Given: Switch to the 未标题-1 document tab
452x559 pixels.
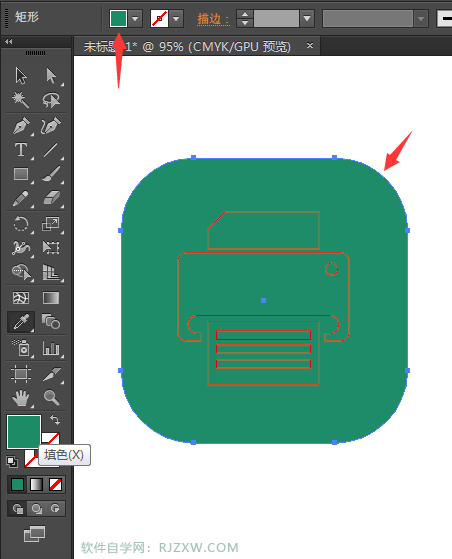Looking at the screenshot, I should pyautogui.click(x=187, y=46).
